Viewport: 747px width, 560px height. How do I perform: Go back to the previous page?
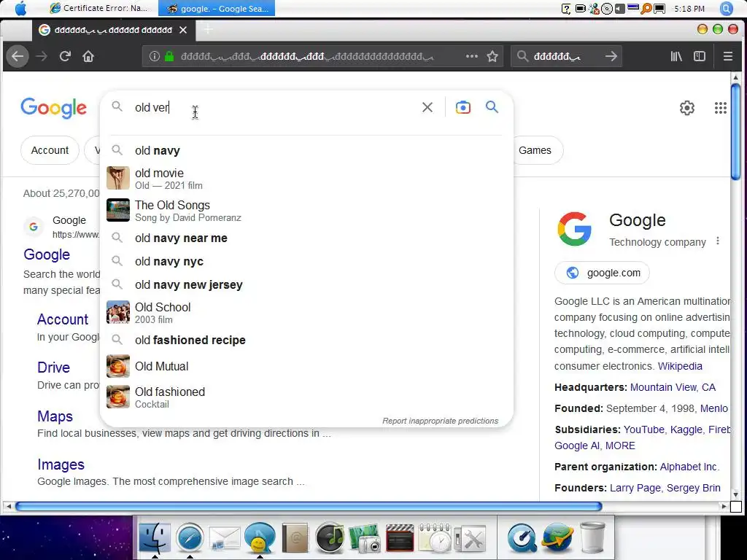[x=18, y=57]
